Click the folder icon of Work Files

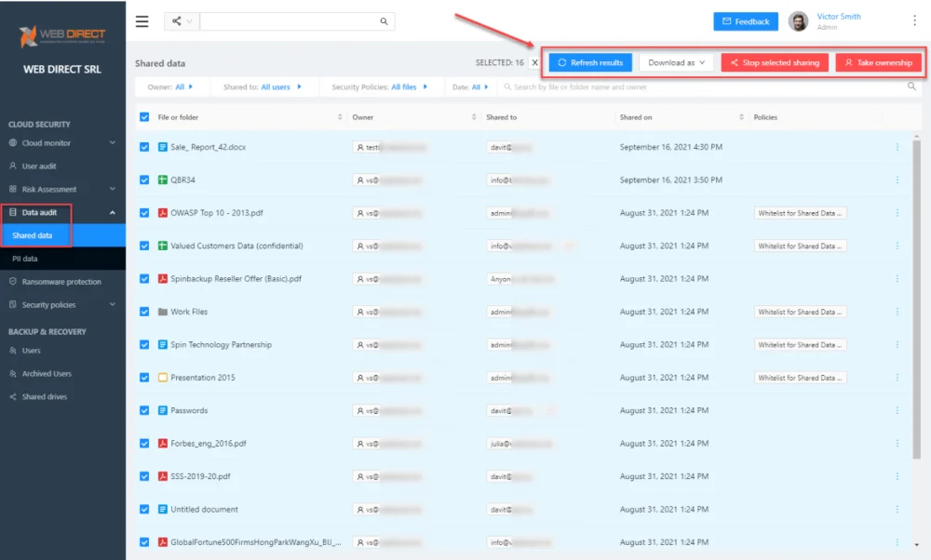coord(163,312)
